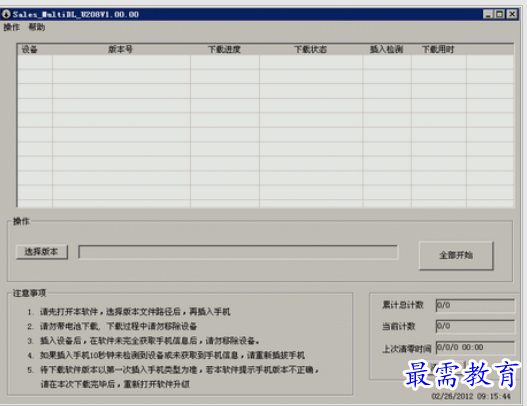This screenshot has width=527, height=406.
Task: Click note 3 text about 插入设备后
Action: (x=150, y=340)
